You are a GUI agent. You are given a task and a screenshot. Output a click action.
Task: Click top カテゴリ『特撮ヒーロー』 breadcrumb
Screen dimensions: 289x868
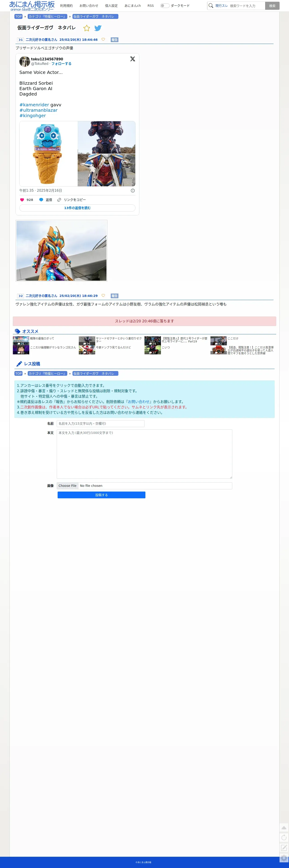(x=47, y=16)
